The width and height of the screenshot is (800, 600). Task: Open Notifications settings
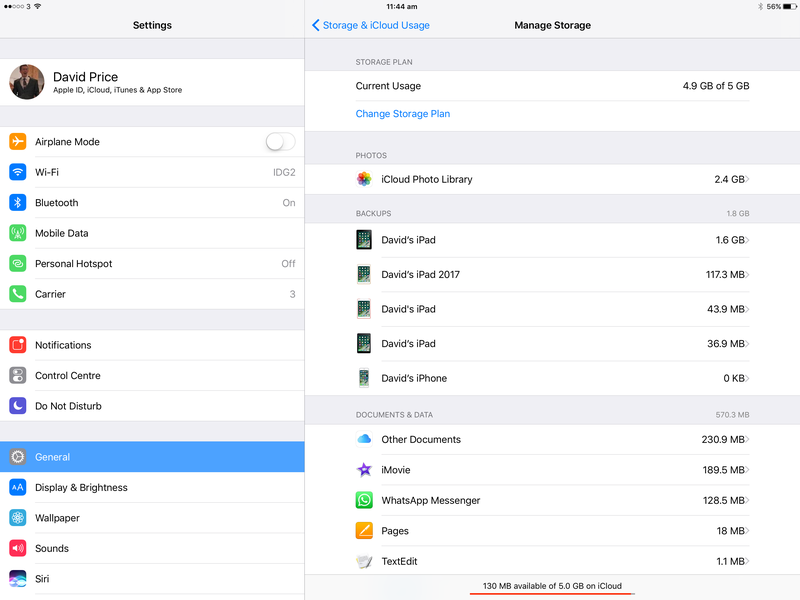click(x=152, y=345)
